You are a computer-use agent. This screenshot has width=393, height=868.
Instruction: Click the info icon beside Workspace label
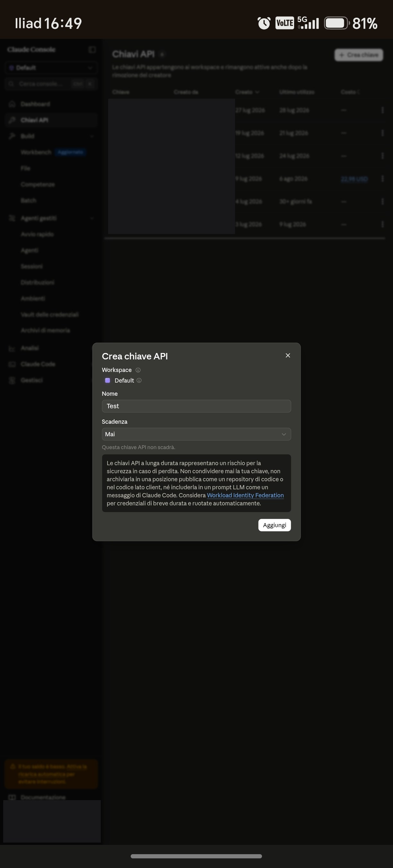(x=138, y=370)
